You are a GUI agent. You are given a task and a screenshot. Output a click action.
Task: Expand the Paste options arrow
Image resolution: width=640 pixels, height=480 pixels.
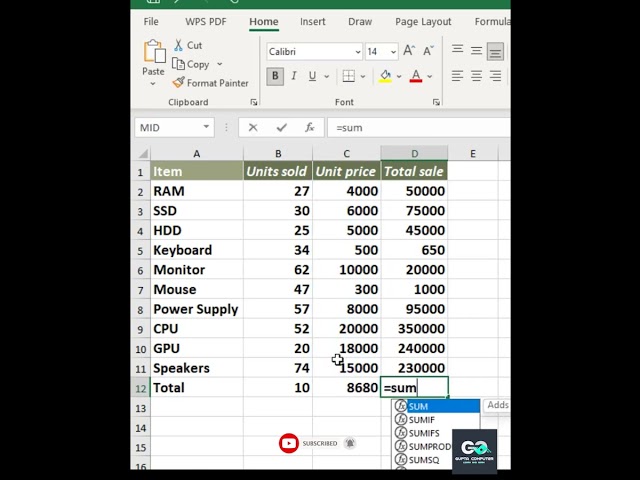click(153, 84)
